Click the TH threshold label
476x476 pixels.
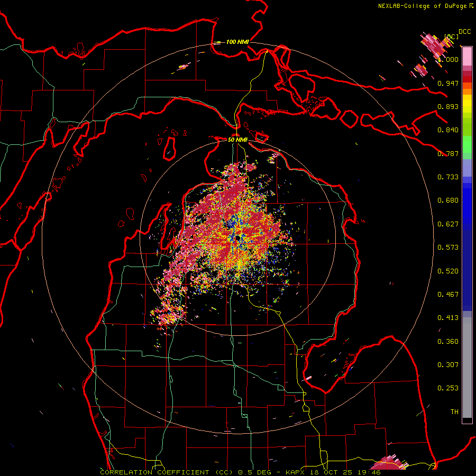[x=454, y=412]
